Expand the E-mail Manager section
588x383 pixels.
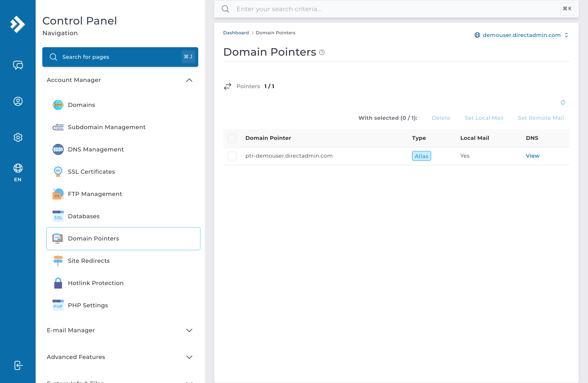pyautogui.click(x=189, y=330)
